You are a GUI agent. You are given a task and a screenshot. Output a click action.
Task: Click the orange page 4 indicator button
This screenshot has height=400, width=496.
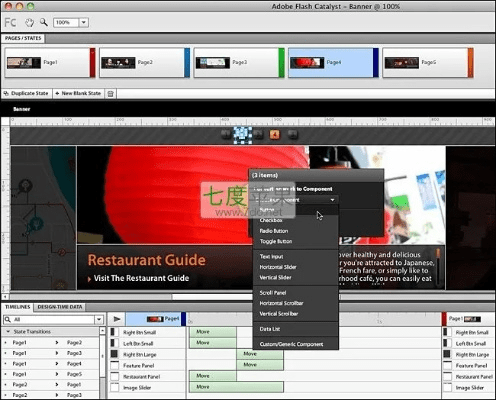click(x=275, y=134)
